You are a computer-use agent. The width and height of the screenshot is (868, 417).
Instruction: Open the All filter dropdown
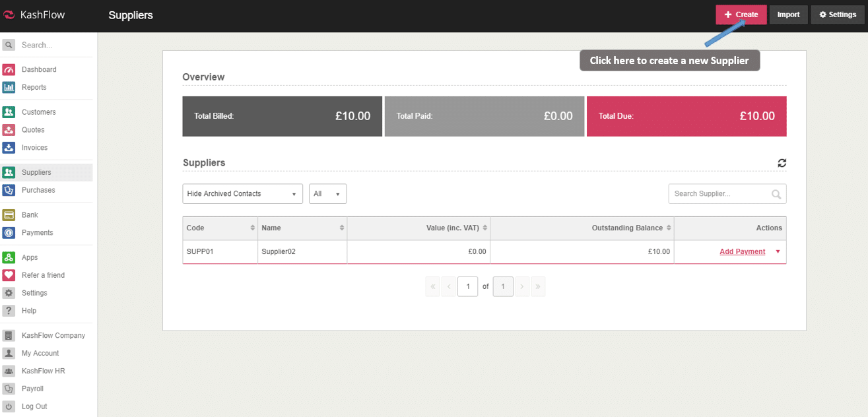[327, 194]
